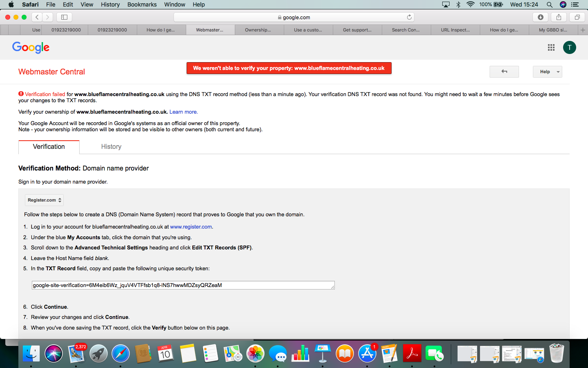Click the clock showing Wed 15:24
The height and width of the screenshot is (368, 588).
(524, 4)
